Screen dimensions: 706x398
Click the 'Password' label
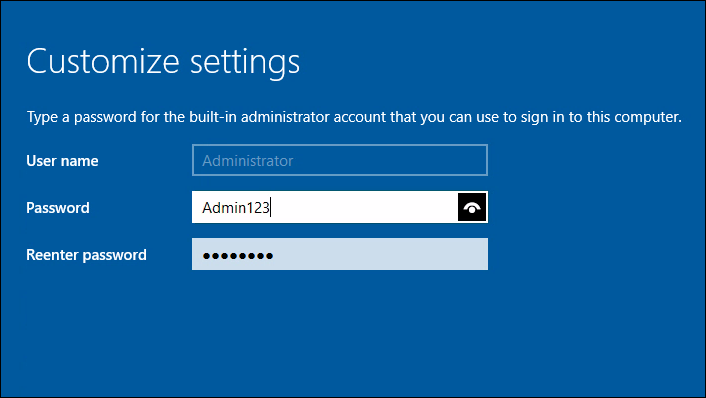[x=58, y=208]
